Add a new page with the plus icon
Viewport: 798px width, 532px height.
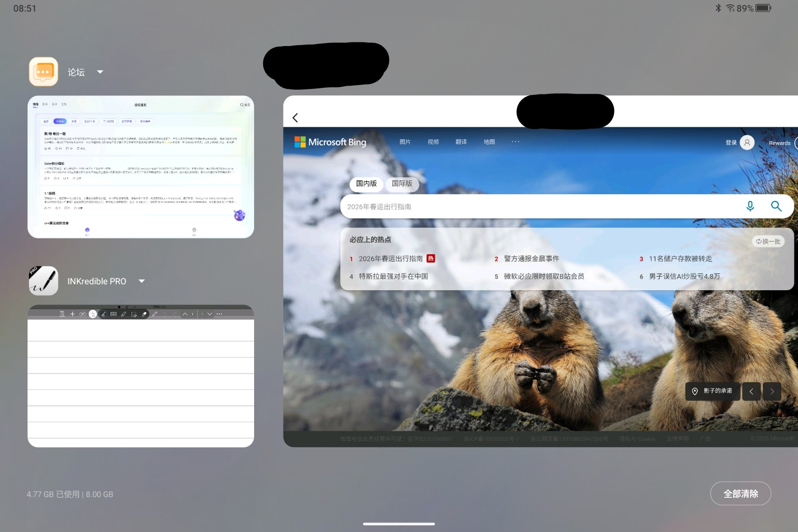[72, 314]
